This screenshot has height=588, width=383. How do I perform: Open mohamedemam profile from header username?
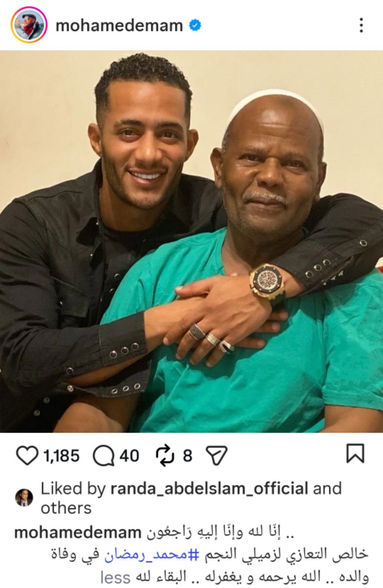(119, 26)
